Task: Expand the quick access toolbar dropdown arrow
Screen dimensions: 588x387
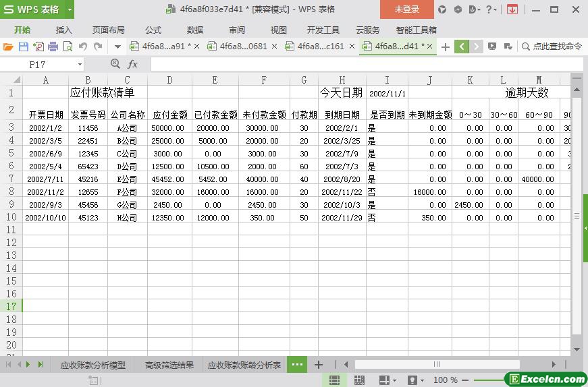Action: click(x=117, y=47)
